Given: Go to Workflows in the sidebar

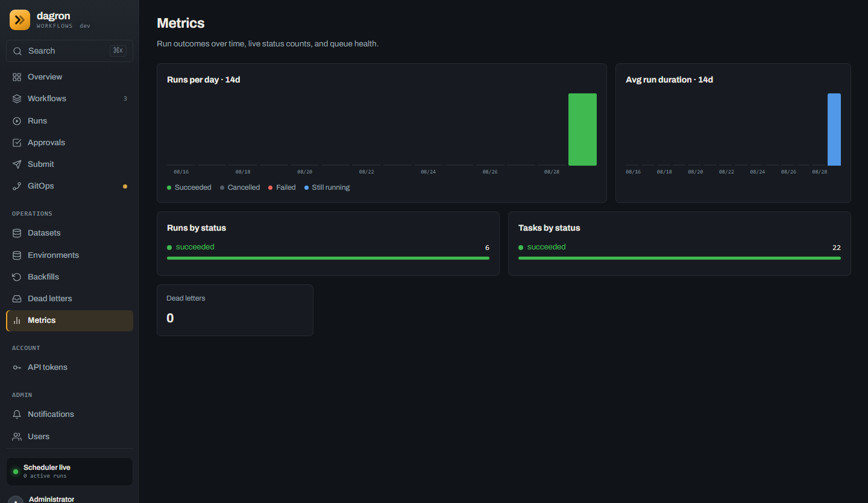Looking at the screenshot, I should (69, 99).
